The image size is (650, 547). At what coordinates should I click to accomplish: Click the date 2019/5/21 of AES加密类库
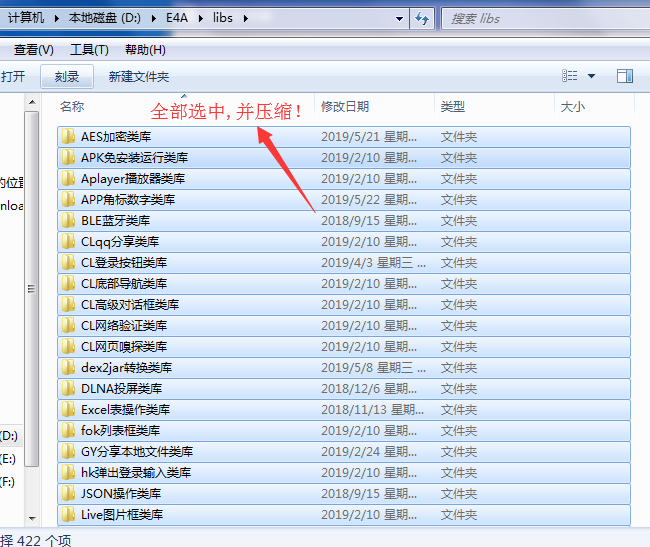(369, 137)
